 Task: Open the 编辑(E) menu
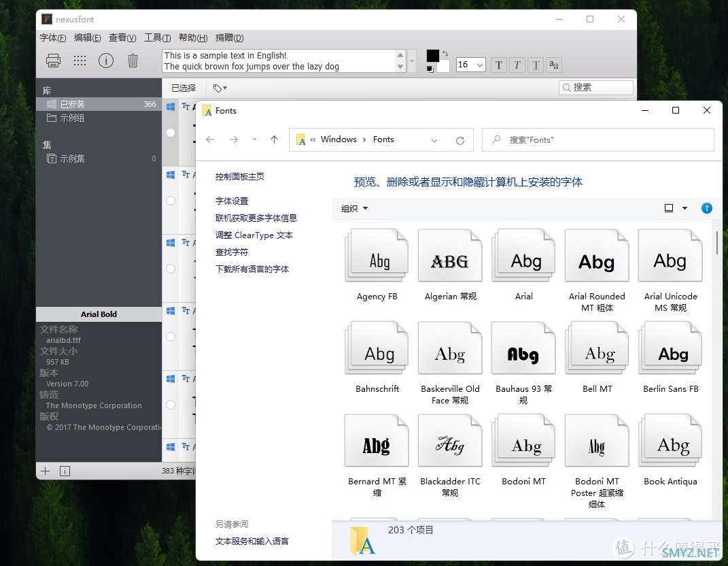pyautogui.click(x=87, y=37)
